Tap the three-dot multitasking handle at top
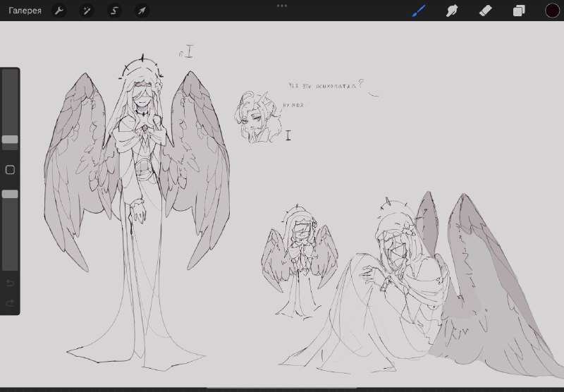The image size is (564, 392). coord(282,6)
